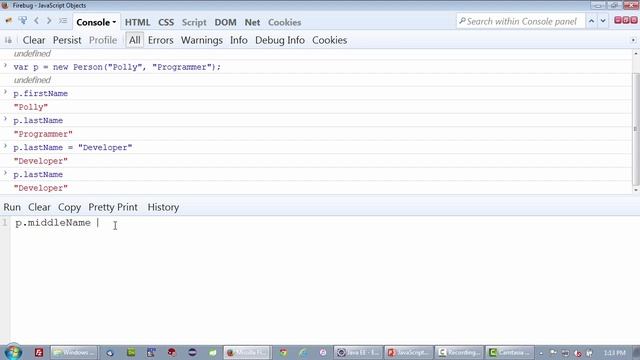Switch to the Cookies panel tab

click(x=284, y=22)
